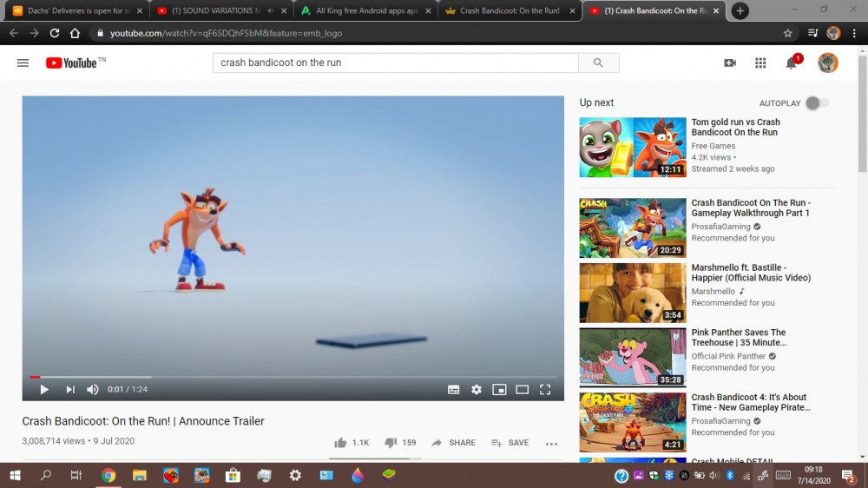Open the ProsafiaGaming channel under Walkthrough Part 1
Image resolution: width=868 pixels, height=488 pixels.
pyautogui.click(x=720, y=227)
